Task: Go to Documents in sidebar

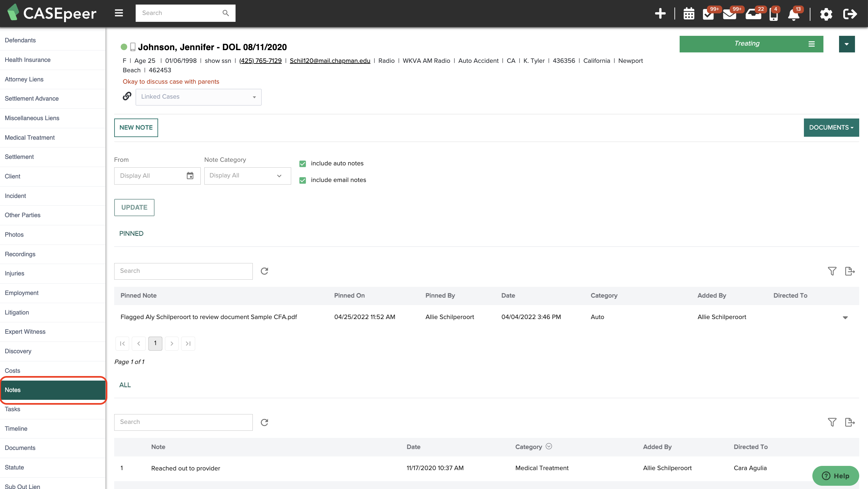Action: tap(53, 448)
